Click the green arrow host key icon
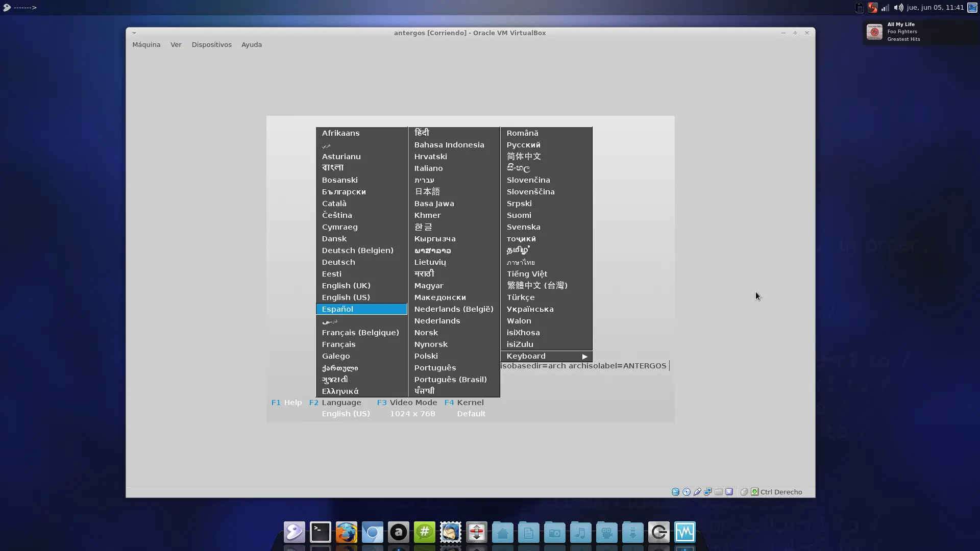Viewport: 980px width, 551px height. tap(754, 492)
